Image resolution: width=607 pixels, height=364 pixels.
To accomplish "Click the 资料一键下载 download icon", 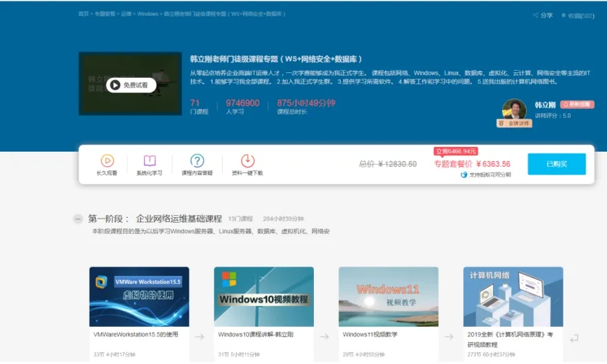I will coord(248,161).
